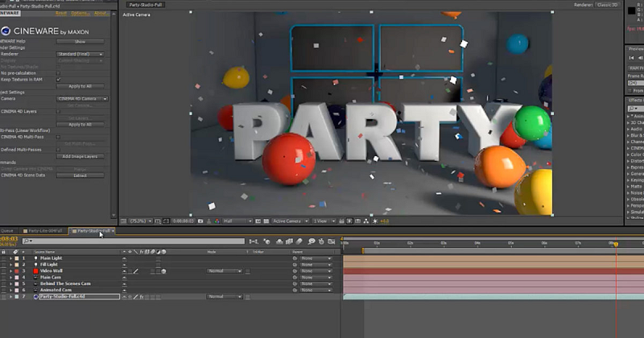The image size is (644, 338).
Task: Enable the CINEMA 4D Multi-Pass checkbox
Action: click(59, 137)
